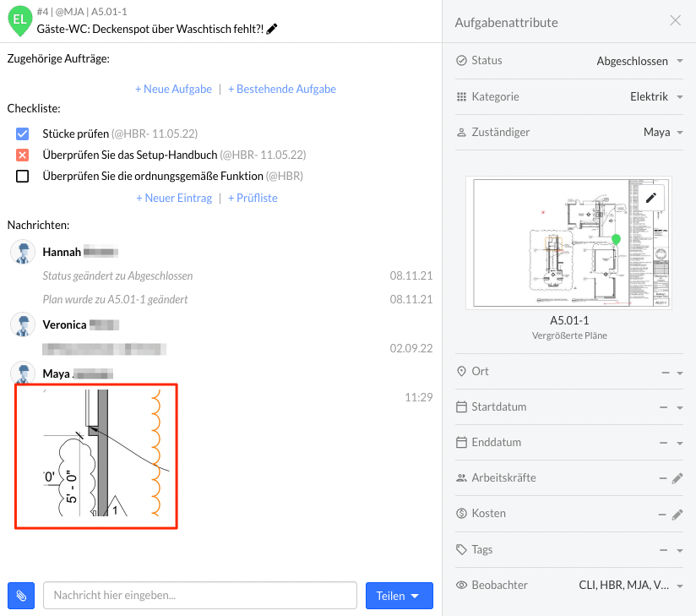This screenshot has height=616, width=696.
Task: Open the Status dropdown Abgeschlossen
Action: pyautogui.click(x=639, y=61)
